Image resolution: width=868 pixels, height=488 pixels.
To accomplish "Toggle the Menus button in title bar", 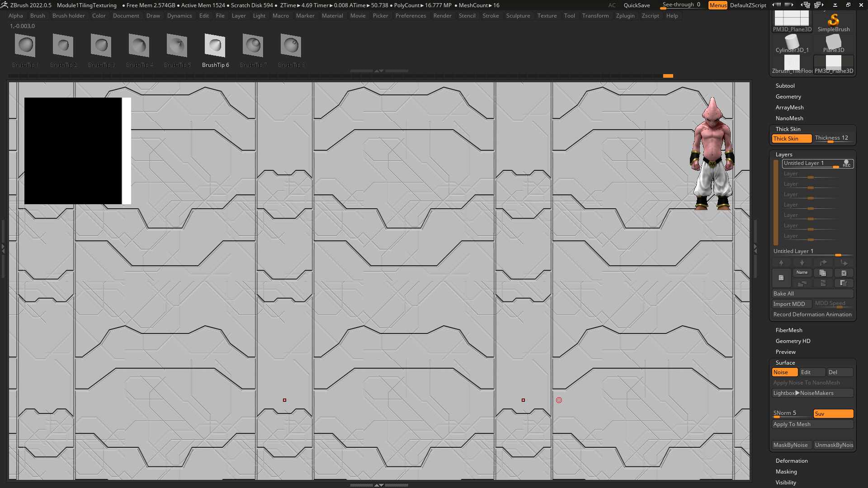I will (x=718, y=5).
